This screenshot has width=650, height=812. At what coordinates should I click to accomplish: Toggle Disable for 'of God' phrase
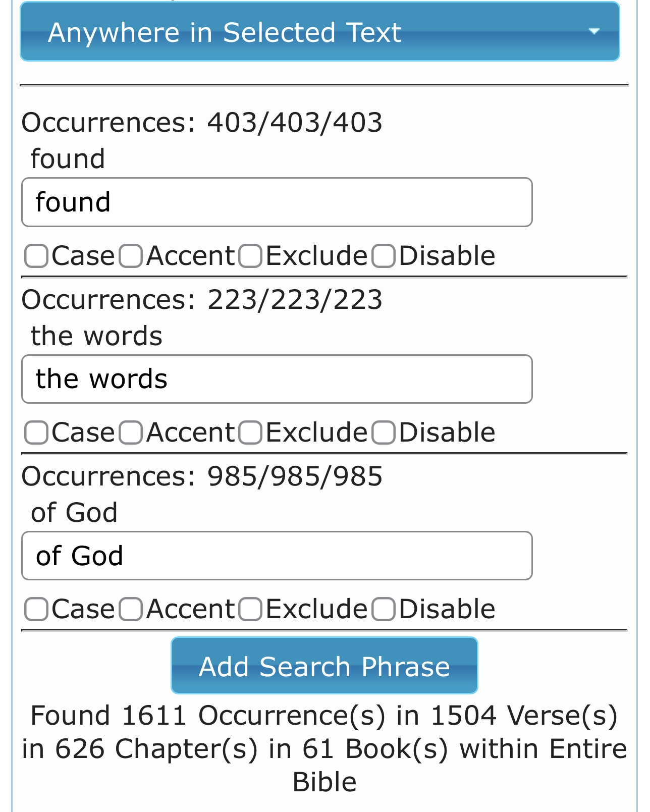pyautogui.click(x=384, y=610)
